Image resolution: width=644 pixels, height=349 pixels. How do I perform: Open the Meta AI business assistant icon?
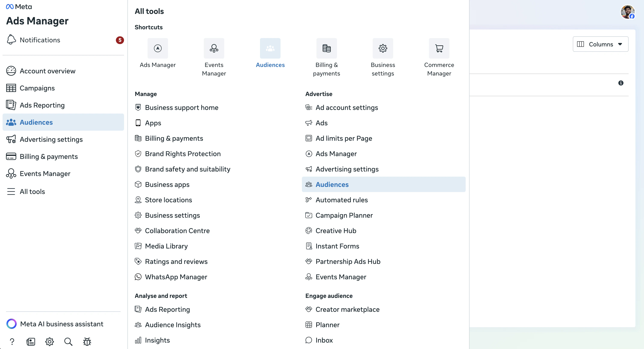[x=11, y=324]
